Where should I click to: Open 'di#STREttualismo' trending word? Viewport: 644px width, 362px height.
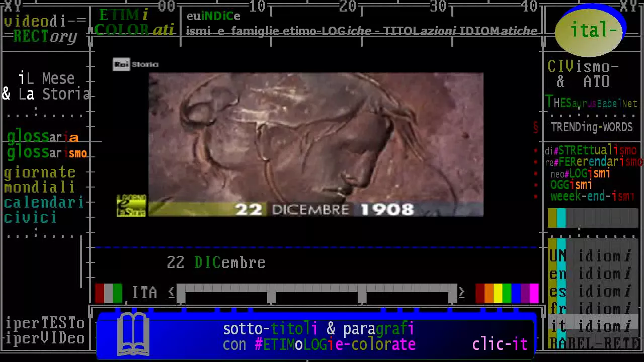coord(591,150)
